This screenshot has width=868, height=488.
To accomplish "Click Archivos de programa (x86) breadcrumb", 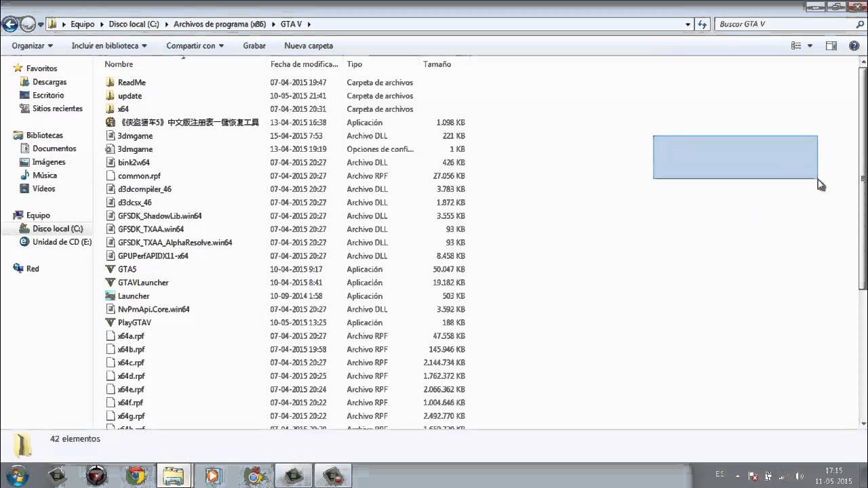I will [219, 24].
